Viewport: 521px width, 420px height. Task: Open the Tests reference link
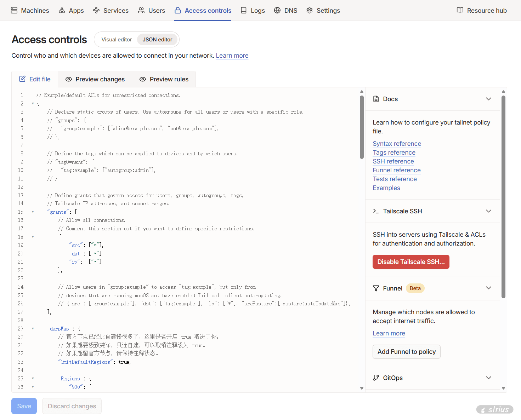click(395, 179)
